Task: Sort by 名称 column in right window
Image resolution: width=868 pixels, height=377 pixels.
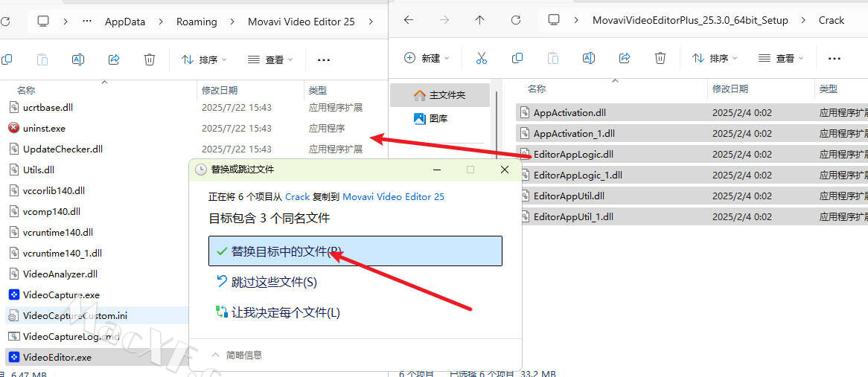Action: (x=537, y=88)
